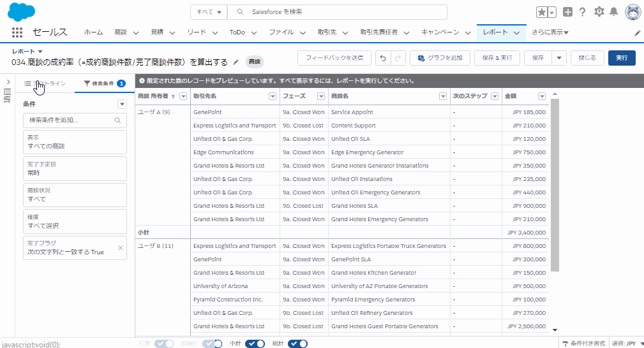The height and width of the screenshot is (348, 644).
Task: Click the 保存 button
Action: point(538,58)
